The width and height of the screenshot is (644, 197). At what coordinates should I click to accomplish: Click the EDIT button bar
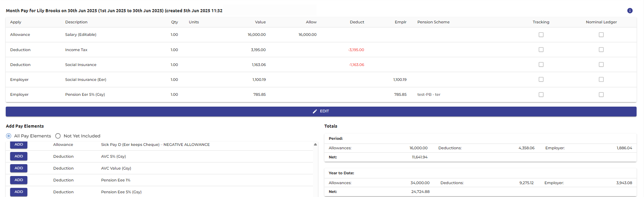point(321,111)
